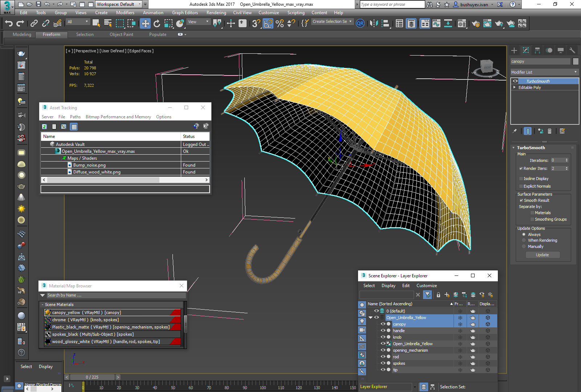Select the Bind to Space Warp tool
This screenshot has height=392, width=581.
(x=57, y=24)
